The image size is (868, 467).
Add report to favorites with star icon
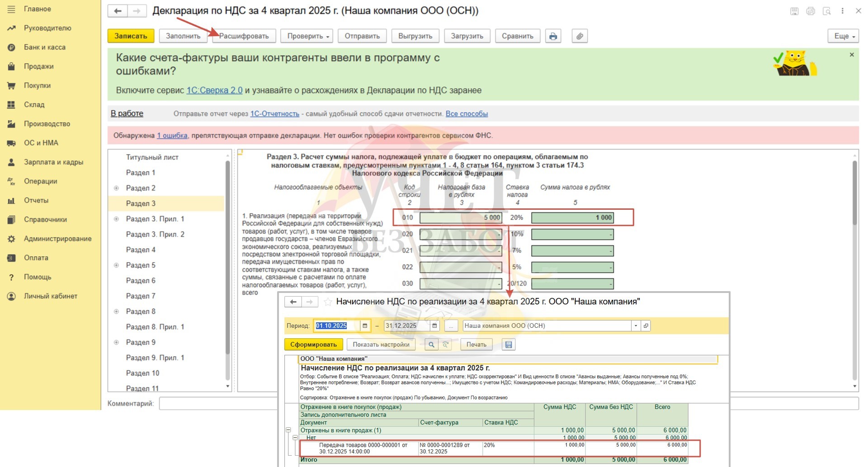click(328, 302)
